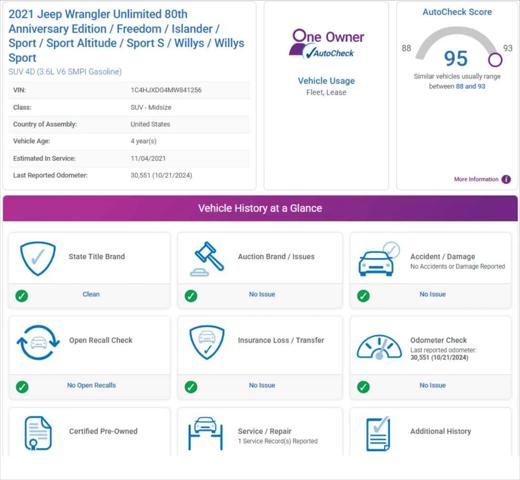Click the Odometer Check gauge icon
The width and height of the screenshot is (520, 480).
click(379, 348)
